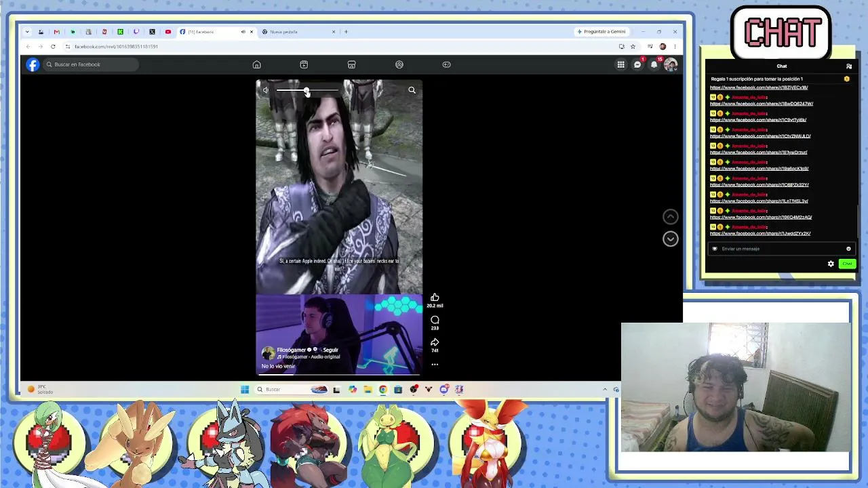The image size is (868, 488).
Task: Open the weather widget on the taskbar
Action: point(41,389)
